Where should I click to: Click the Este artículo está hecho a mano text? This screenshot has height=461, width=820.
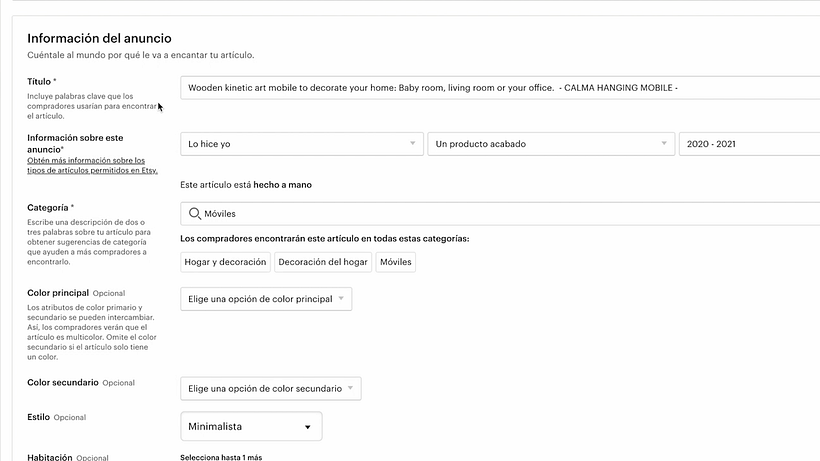[x=246, y=185]
